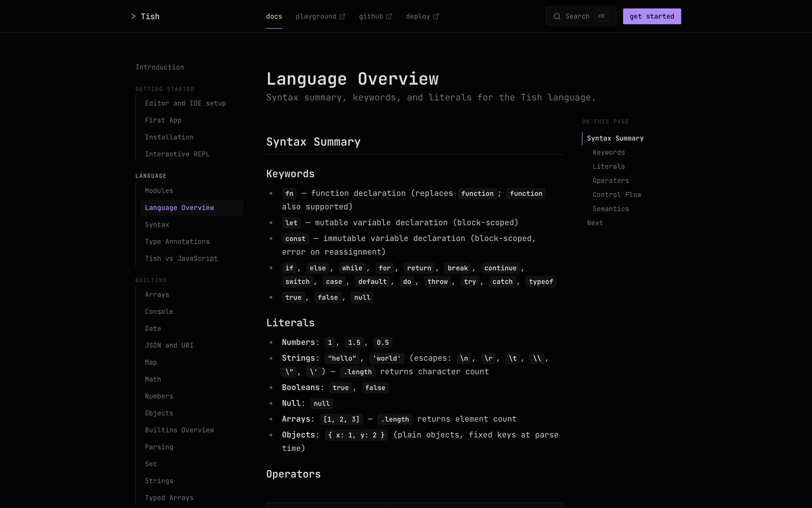812x508 pixels.
Task: Jump to Next in page outline
Action: (x=595, y=223)
